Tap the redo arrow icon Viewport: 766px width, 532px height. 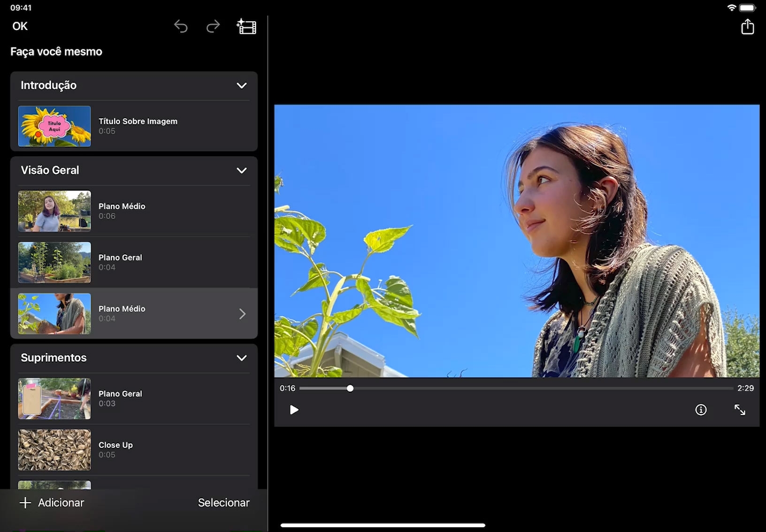coord(213,26)
